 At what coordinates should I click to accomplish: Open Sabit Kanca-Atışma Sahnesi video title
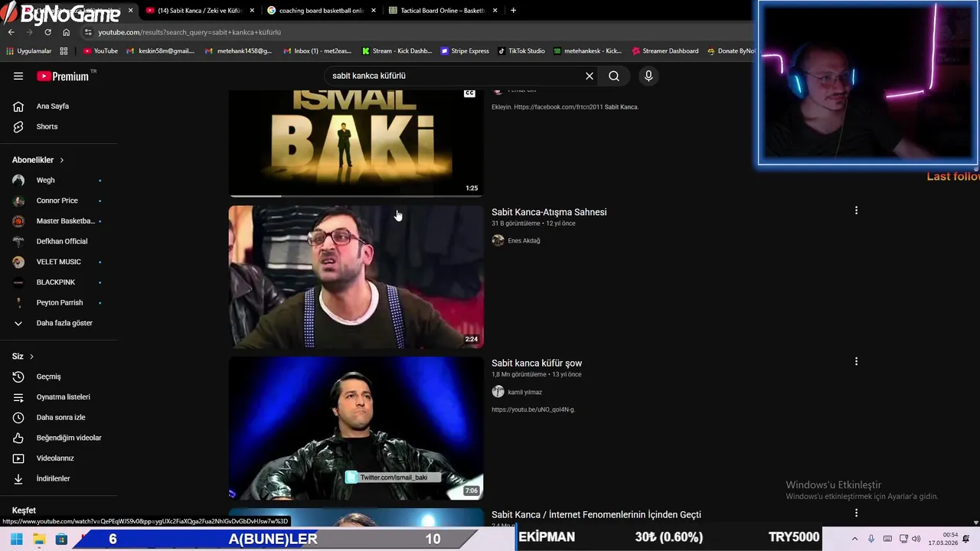tap(549, 212)
